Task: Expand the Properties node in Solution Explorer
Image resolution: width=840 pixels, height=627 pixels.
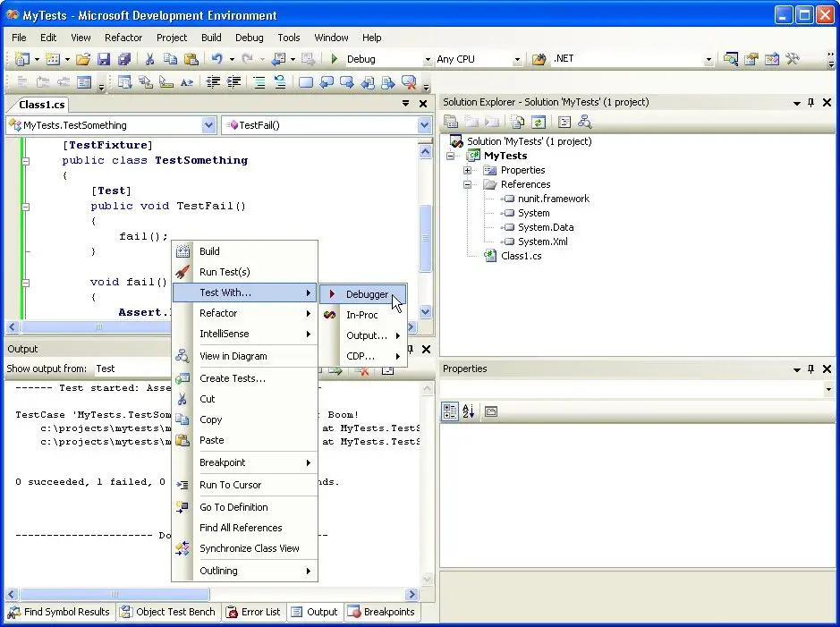Action: tap(467, 170)
